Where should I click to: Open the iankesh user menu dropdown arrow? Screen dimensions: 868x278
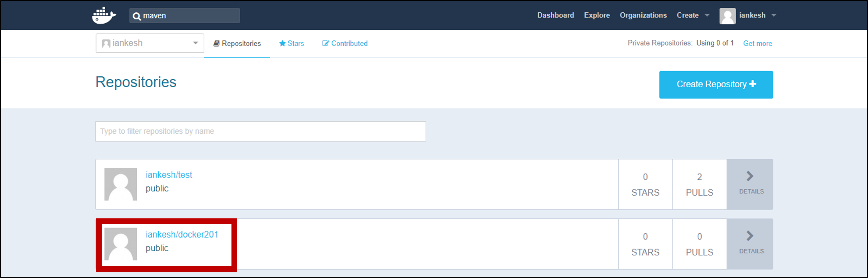[x=774, y=15]
